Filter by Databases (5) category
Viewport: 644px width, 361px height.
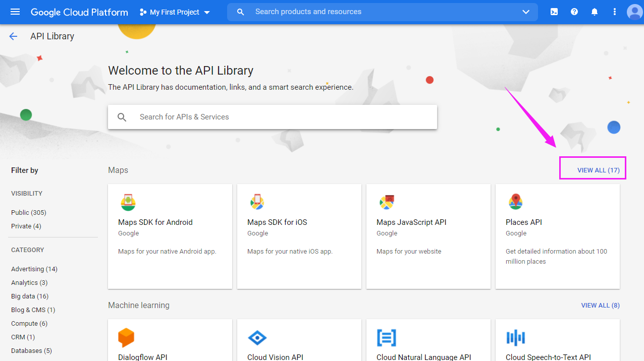[x=31, y=351]
